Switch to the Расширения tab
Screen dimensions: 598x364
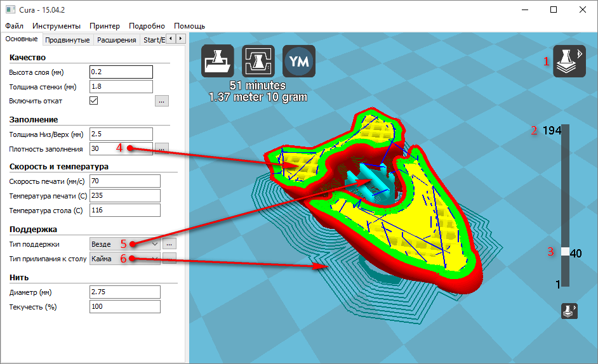click(116, 40)
